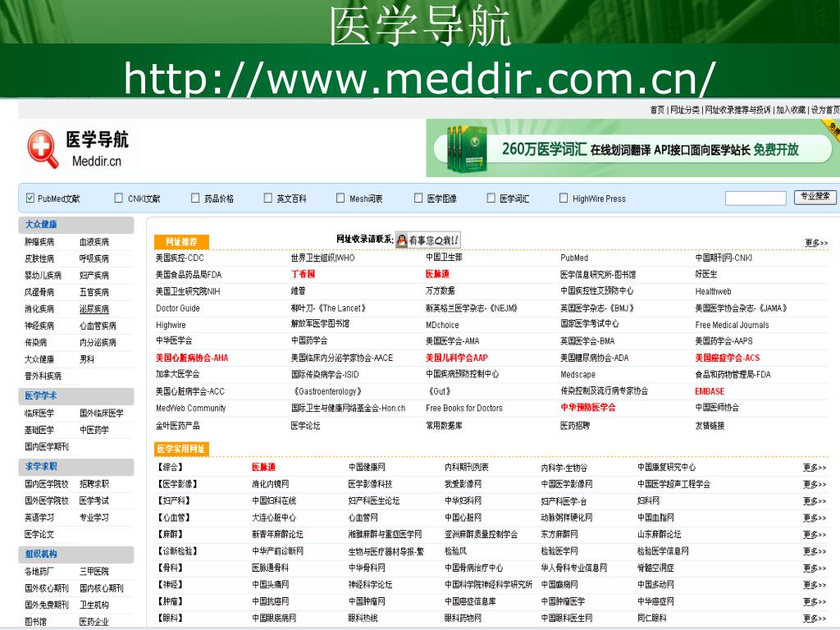
Task: Go to 首页 in top navigation
Action: point(657,110)
